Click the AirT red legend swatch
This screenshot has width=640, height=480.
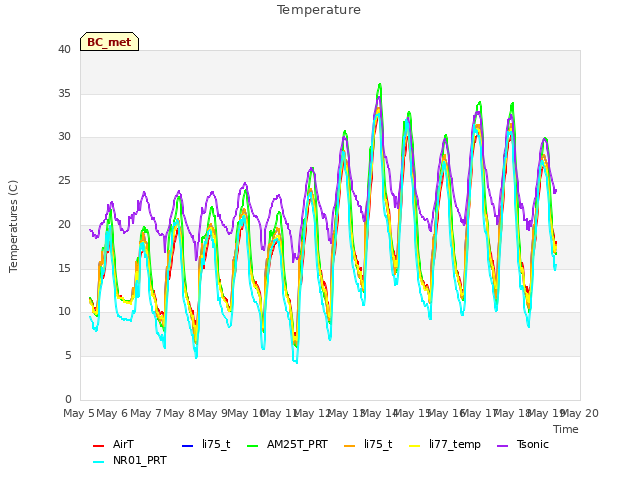click(x=98, y=446)
